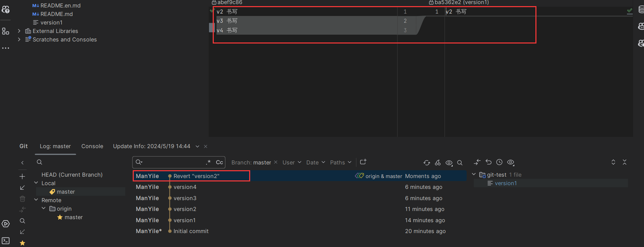Collapse the origin remote folder
644x247 pixels.
pos(44,208)
